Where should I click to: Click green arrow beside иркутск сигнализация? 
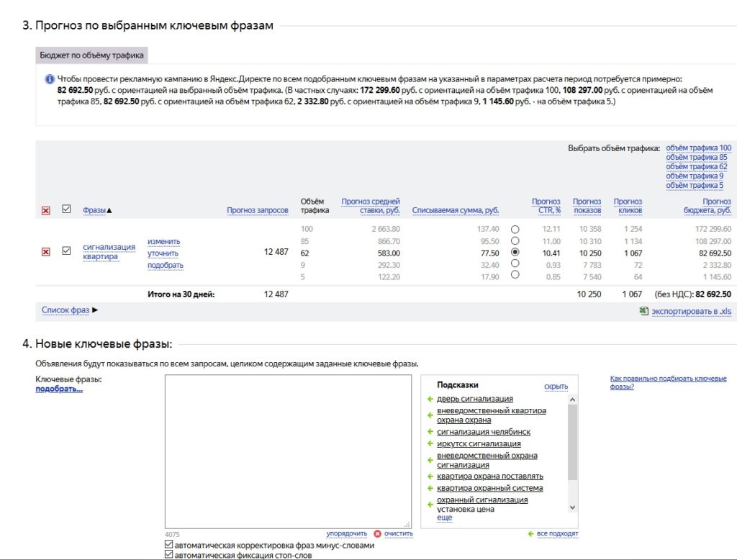pos(430,443)
